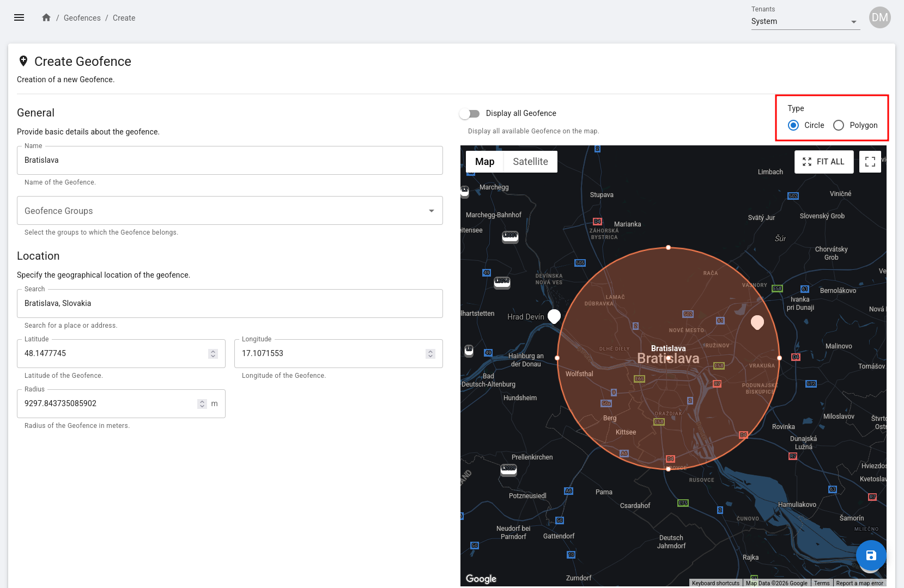The width and height of the screenshot is (904, 588).
Task: Toggle fullscreen map view
Action: (x=870, y=162)
